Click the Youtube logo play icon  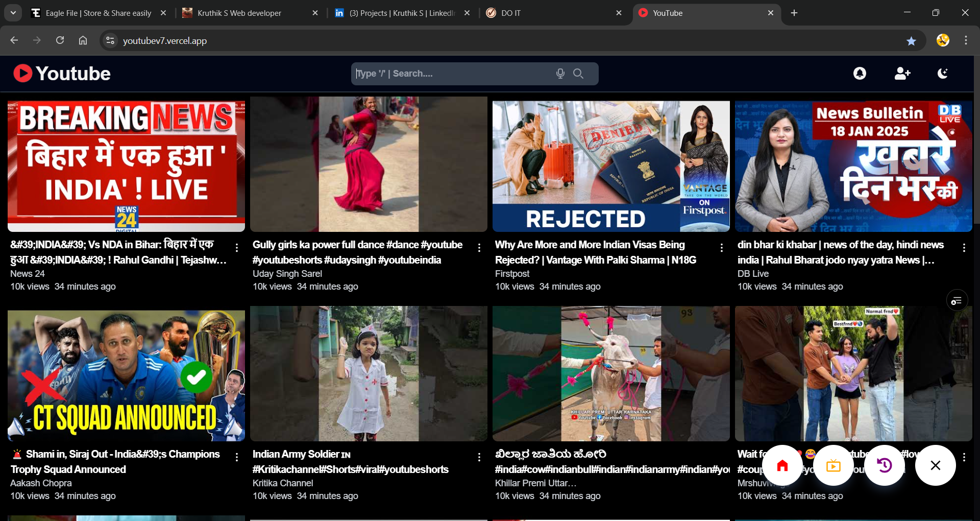(x=22, y=74)
